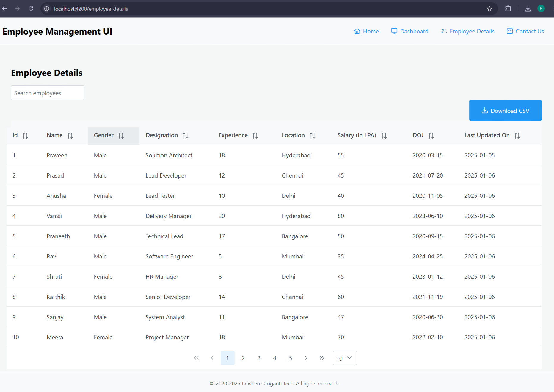Reload the employee-details page
The image size is (554, 392).
(x=31, y=9)
